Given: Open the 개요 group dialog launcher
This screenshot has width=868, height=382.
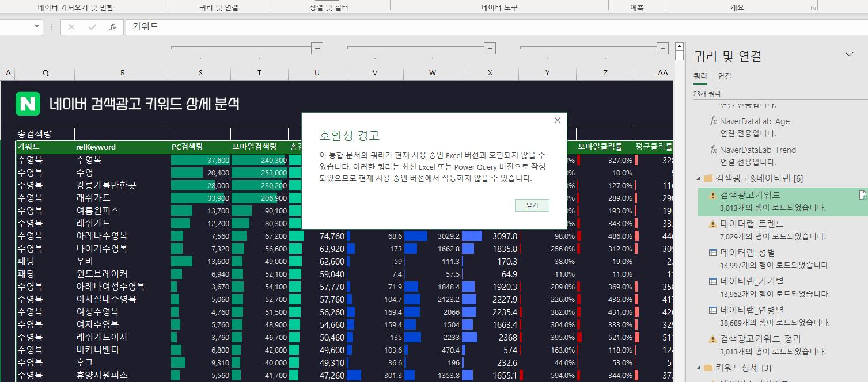Looking at the screenshot, I should (x=813, y=8).
